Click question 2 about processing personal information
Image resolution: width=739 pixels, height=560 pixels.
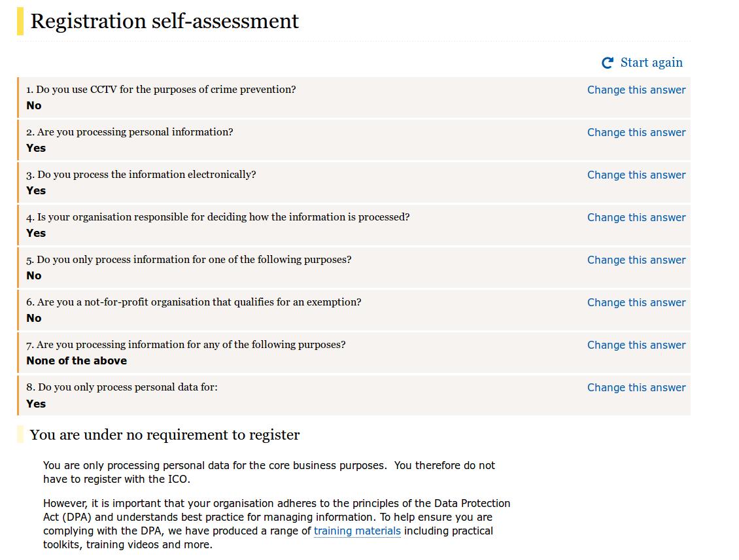tap(129, 132)
